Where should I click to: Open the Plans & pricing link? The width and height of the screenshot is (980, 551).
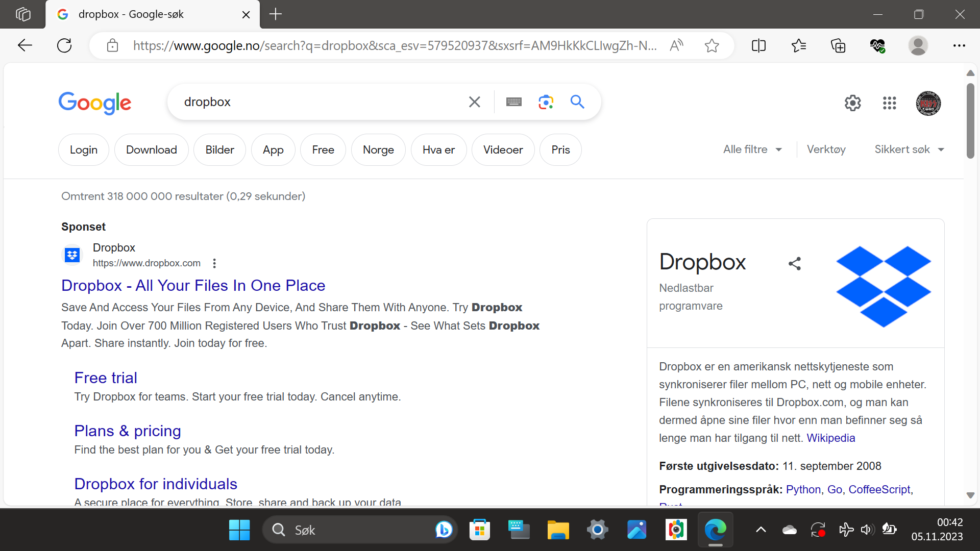tap(128, 431)
